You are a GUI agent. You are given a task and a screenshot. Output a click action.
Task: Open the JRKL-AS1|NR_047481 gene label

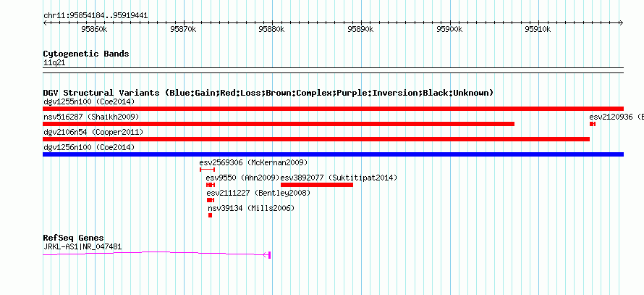click(82, 247)
